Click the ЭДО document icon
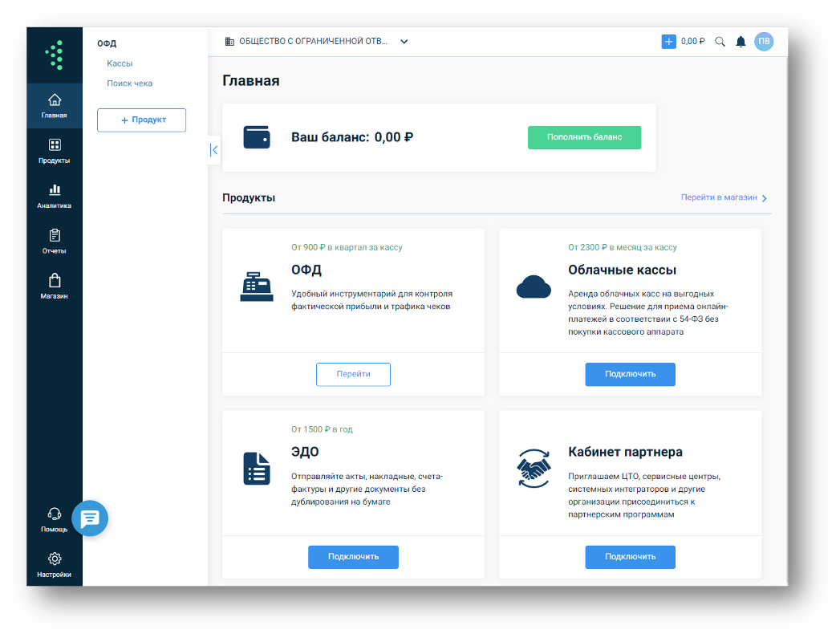The width and height of the screenshot is (840, 638). point(257,469)
